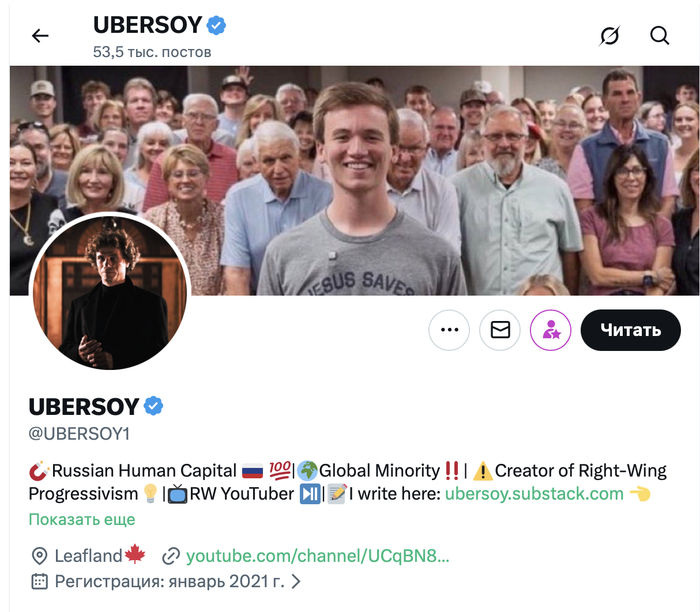Click verified badge beside header UBERSOY name
The width and height of the screenshot is (700, 612).
pyautogui.click(x=216, y=25)
